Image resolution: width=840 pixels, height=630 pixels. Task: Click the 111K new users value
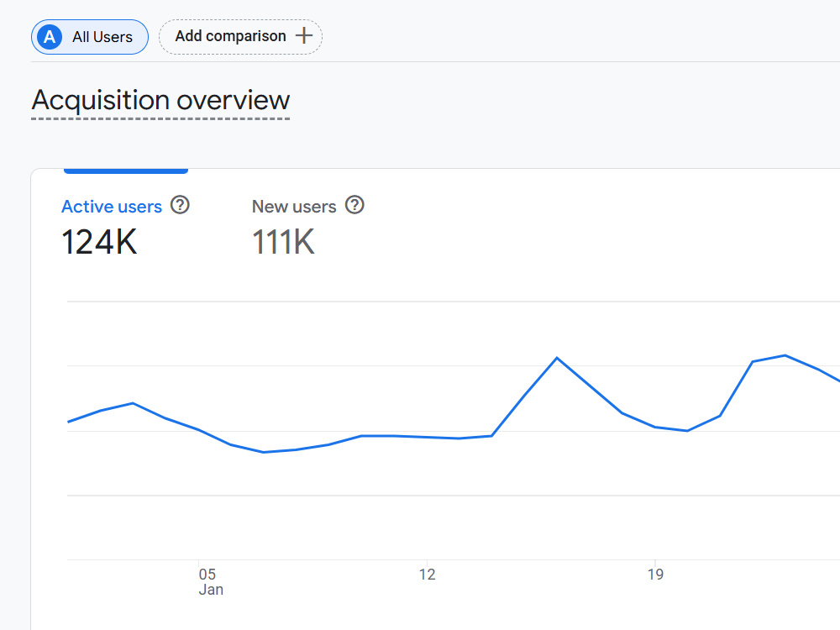[283, 242]
